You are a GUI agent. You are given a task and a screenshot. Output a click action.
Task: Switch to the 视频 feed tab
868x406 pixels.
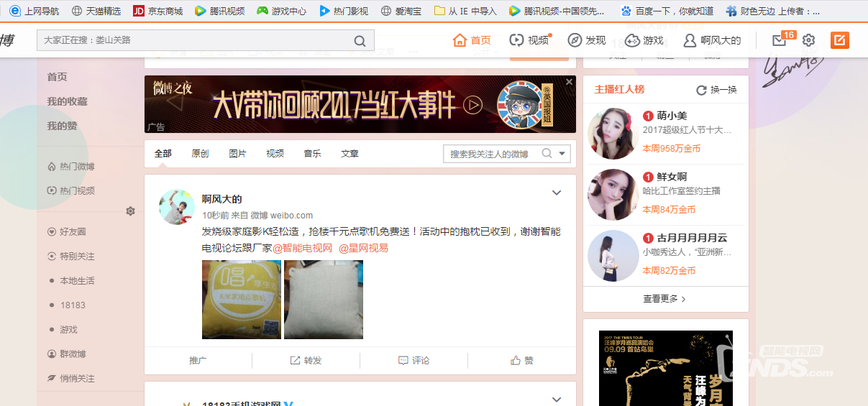pos(275,154)
